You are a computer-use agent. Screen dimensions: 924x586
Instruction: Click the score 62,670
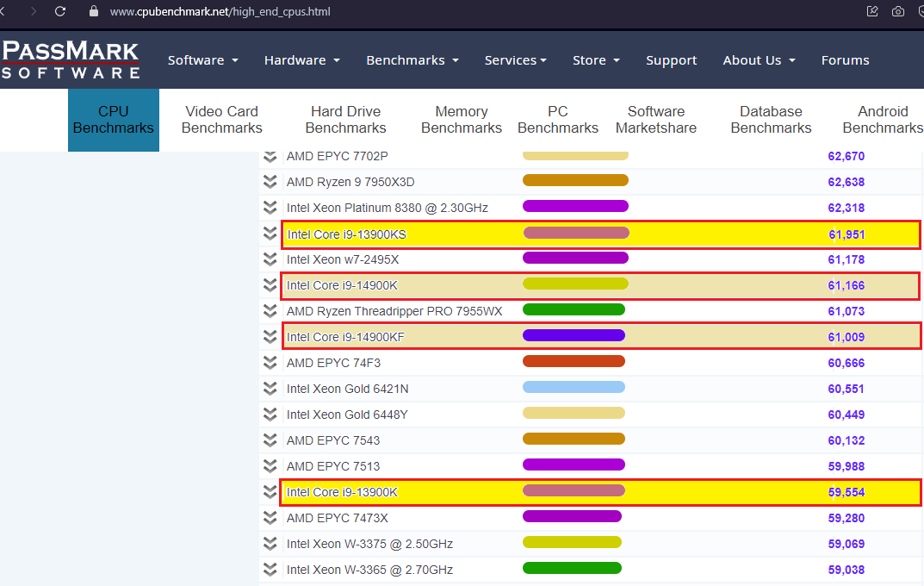pos(846,156)
